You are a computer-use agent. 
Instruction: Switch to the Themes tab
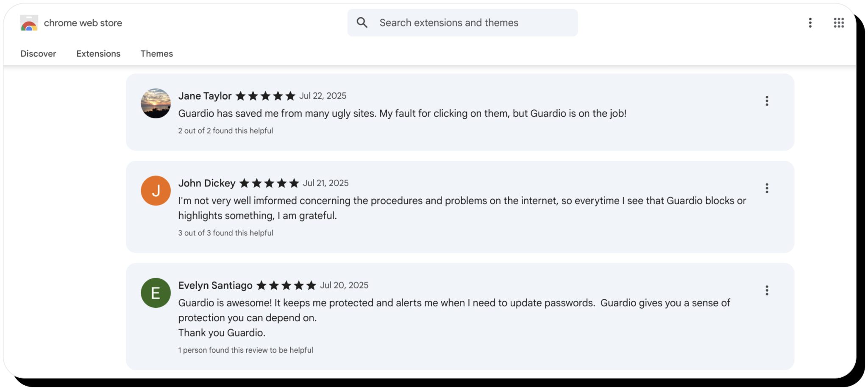(157, 54)
